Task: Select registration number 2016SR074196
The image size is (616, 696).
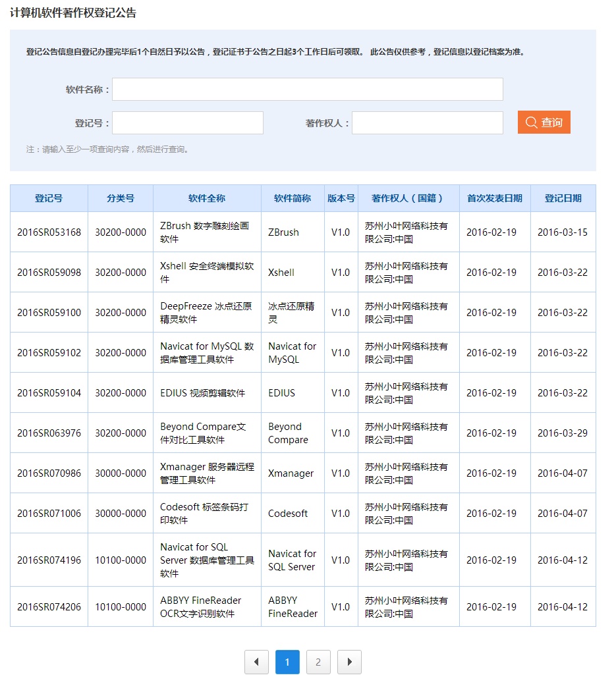Action: click(x=49, y=560)
